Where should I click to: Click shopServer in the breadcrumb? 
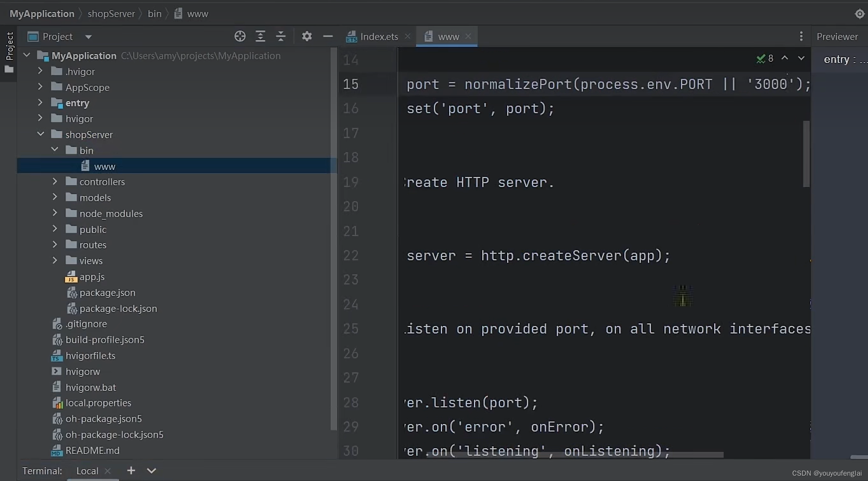(x=111, y=14)
